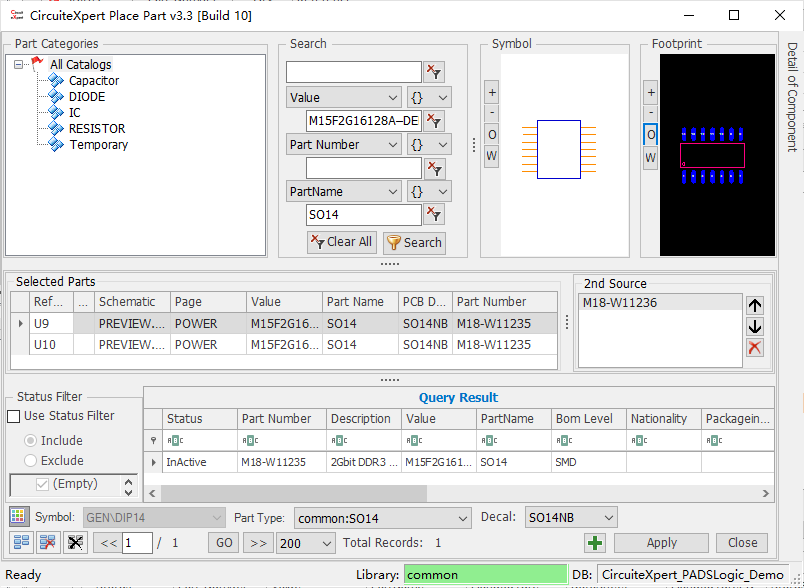Clear the Value filter field icon
The image size is (804, 588).
pyautogui.click(x=434, y=121)
